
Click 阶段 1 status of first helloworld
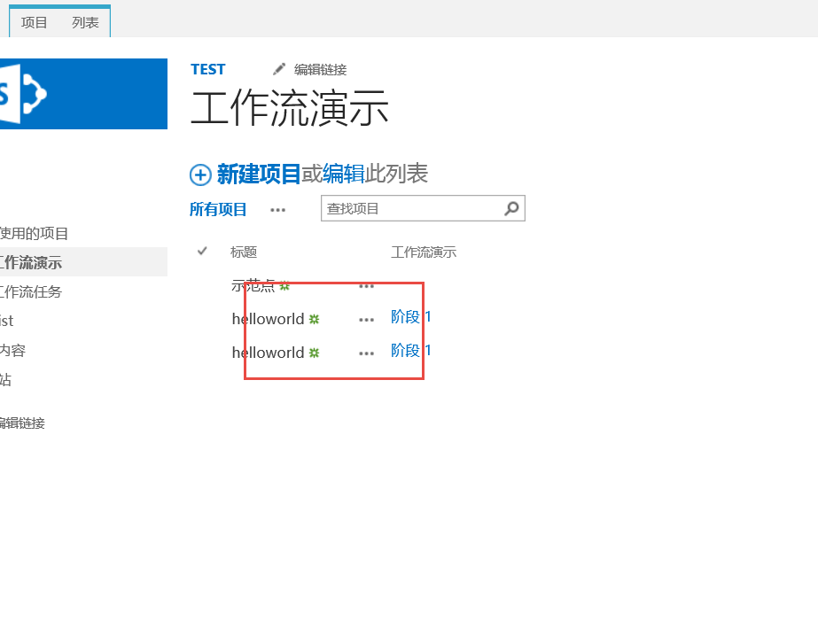click(411, 316)
